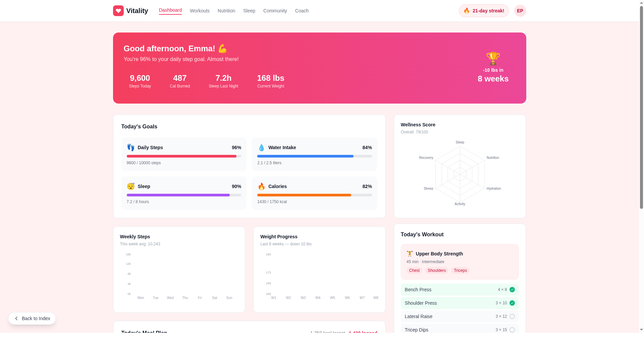Click the 21-day streak badge

(483, 10)
